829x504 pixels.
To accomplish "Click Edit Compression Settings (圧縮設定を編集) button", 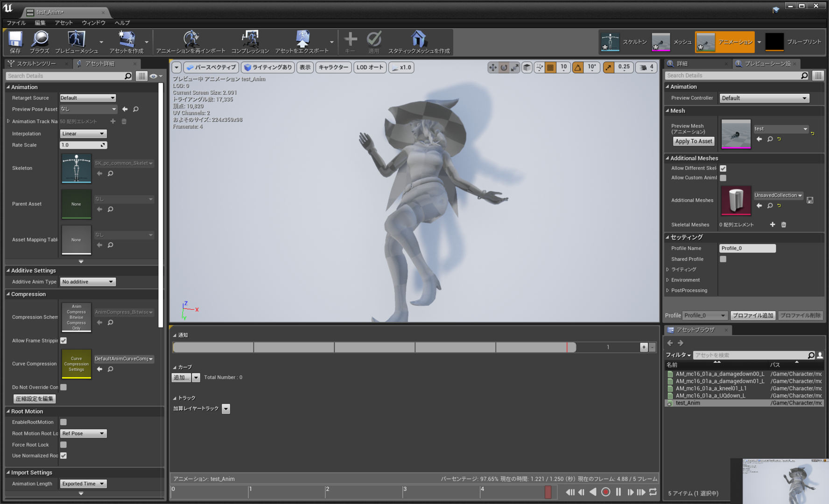I will click(35, 399).
